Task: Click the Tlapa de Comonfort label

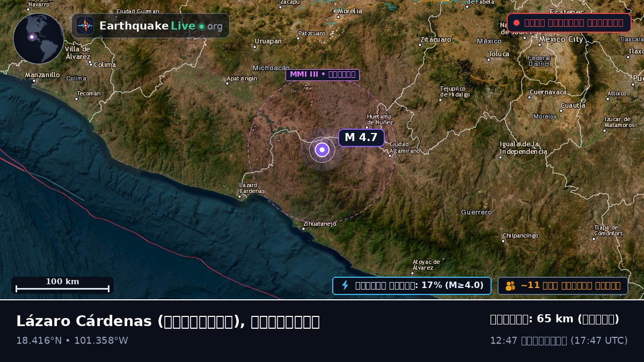Action: coord(608,231)
